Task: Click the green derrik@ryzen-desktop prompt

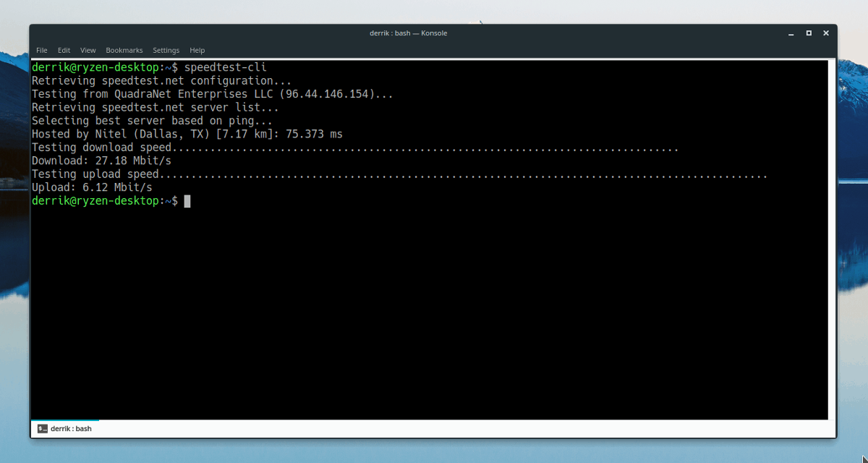Action: pyautogui.click(x=93, y=67)
